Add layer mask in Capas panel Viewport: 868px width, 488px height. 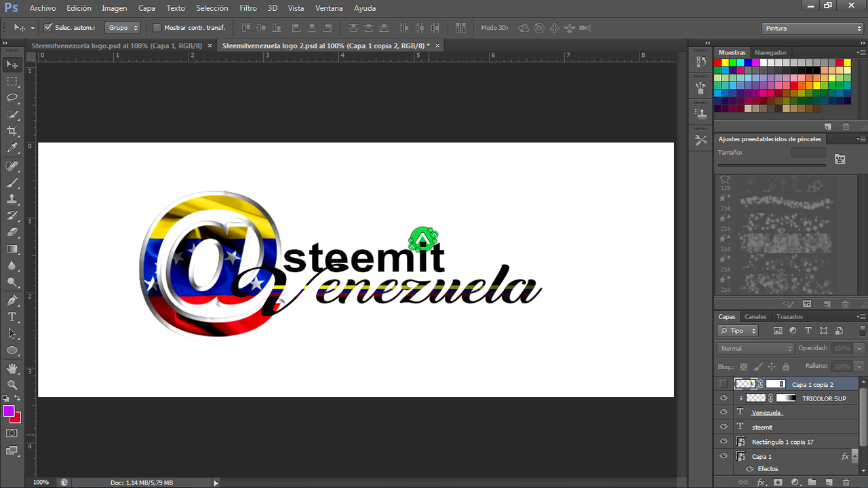(x=778, y=483)
